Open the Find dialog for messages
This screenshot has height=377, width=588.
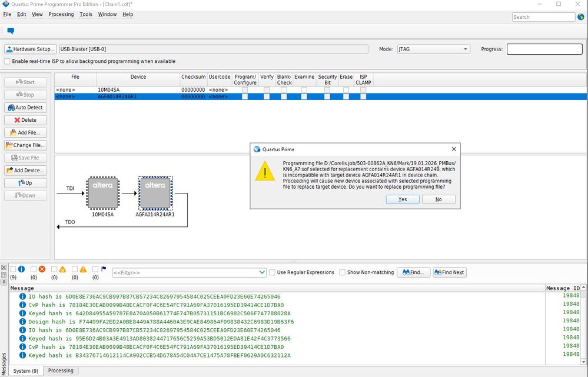click(x=413, y=272)
